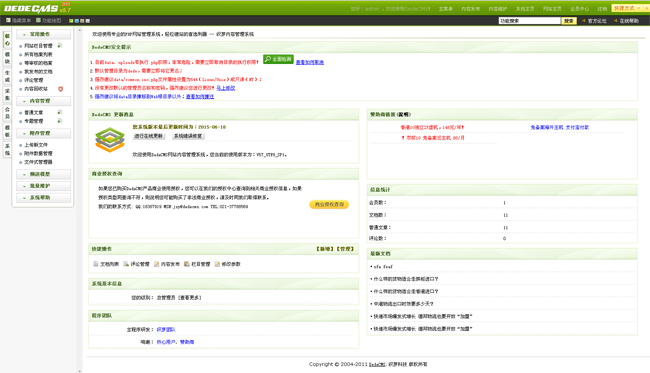Screen dimensions: 650x373
Task: Click the 织梦团队 link
Action: (x=166, y=329)
